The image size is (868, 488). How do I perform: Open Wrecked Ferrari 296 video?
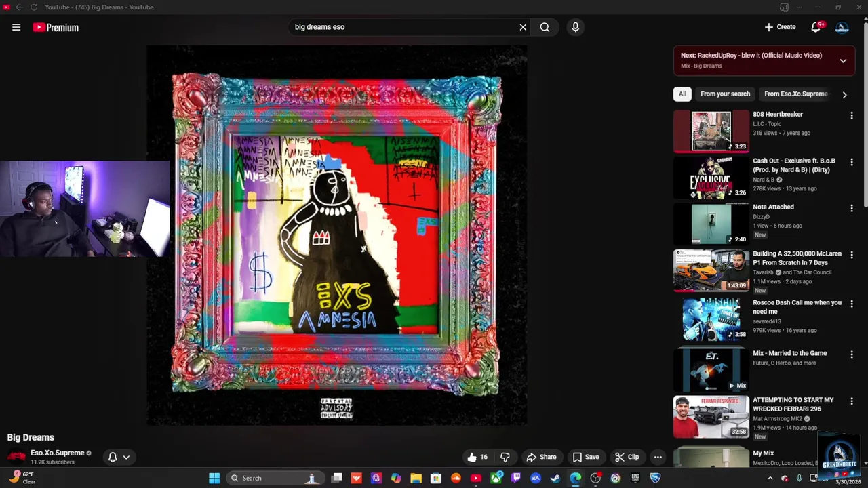coord(711,417)
